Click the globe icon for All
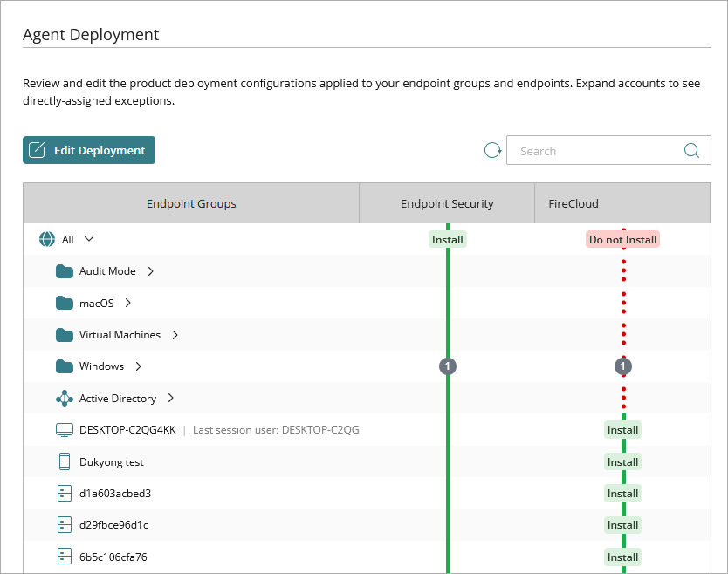728x574 pixels. pos(47,239)
